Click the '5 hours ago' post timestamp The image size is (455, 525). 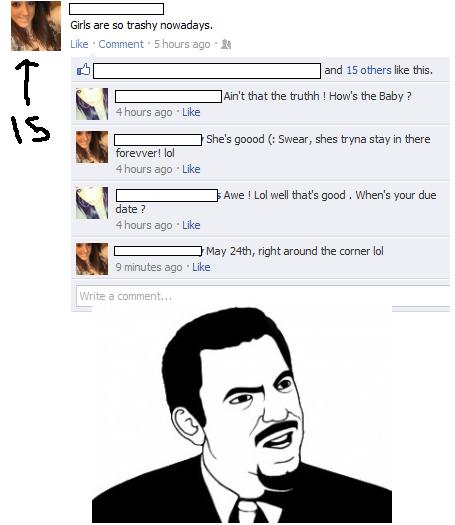(182, 44)
